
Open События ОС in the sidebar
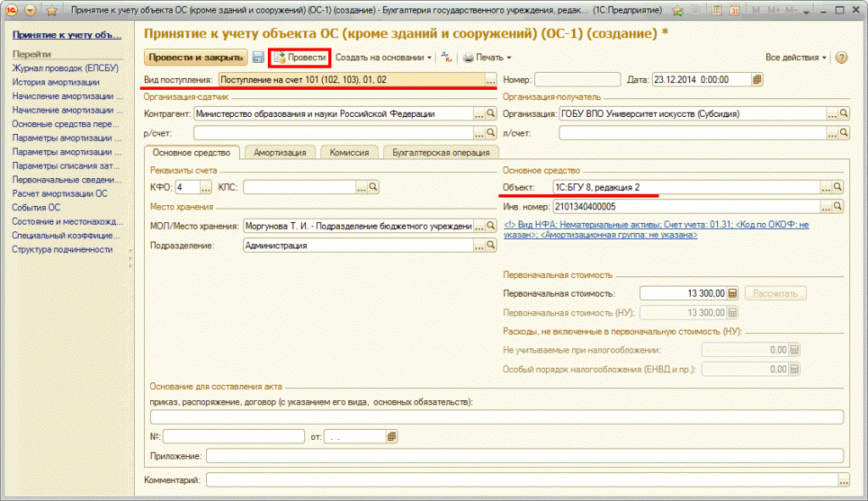pyautogui.click(x=36, y=208)
